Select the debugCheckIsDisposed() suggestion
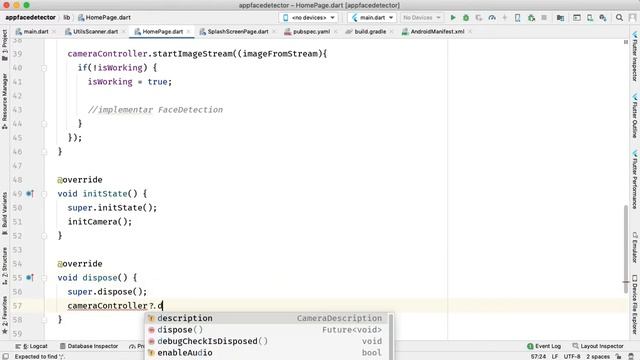This screenshot has height=360, width=640. (267, 341)
